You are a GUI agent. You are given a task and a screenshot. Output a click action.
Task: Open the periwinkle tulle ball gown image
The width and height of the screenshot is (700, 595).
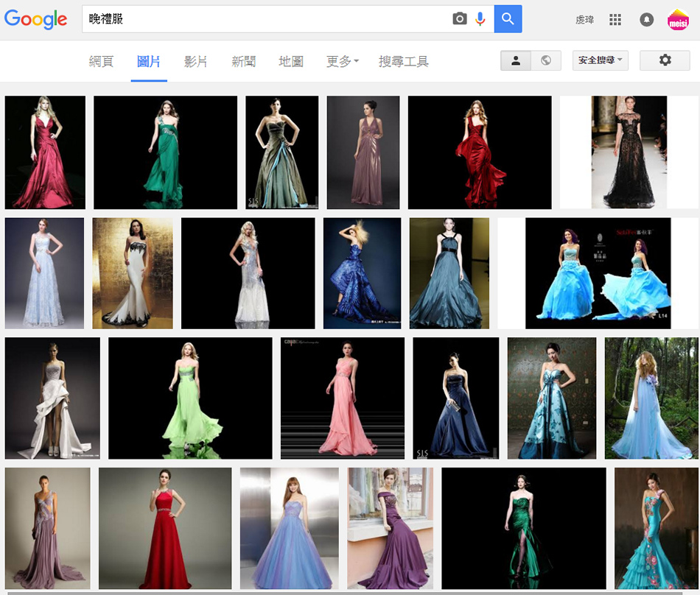pyautogui.click(x=290, y=528)
